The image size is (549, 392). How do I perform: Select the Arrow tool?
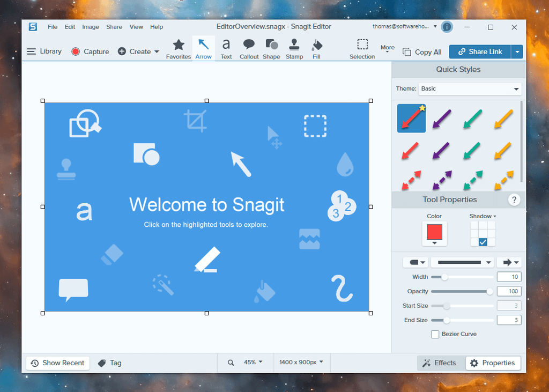203,49
